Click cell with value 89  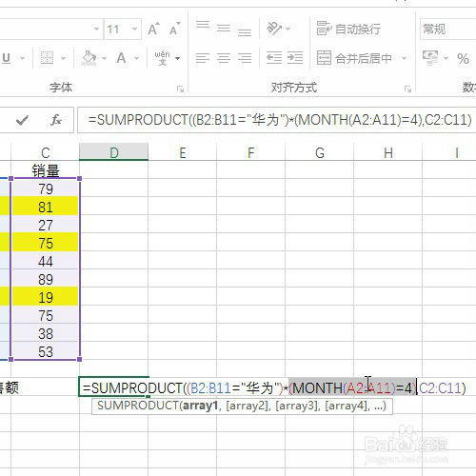46,279
